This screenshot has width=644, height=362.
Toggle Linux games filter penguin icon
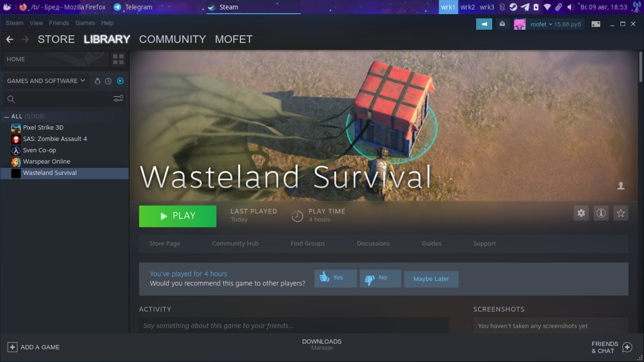tap(98, 81)
